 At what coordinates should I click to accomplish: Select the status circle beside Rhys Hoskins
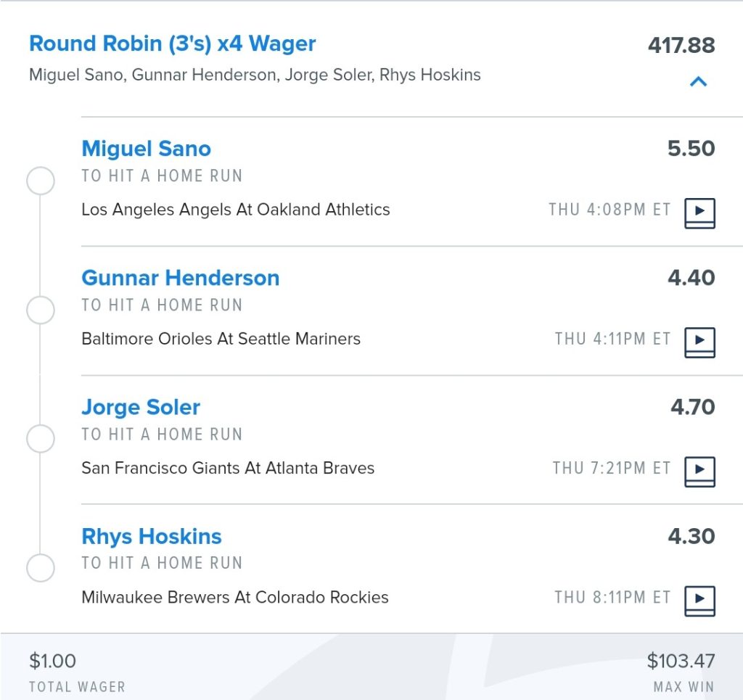(41, 567)
